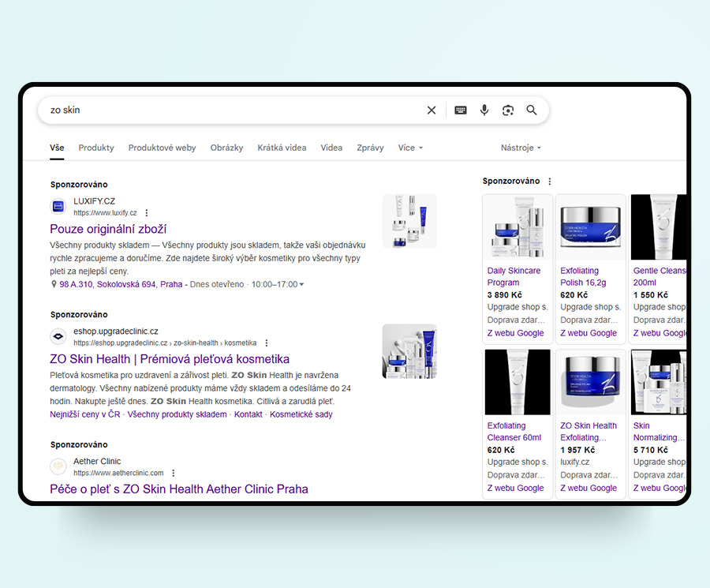710x588 pixels.
Task: Open the 'Nejnižší ceny v ČR' sitelink
Action: [x=85, y=414]
